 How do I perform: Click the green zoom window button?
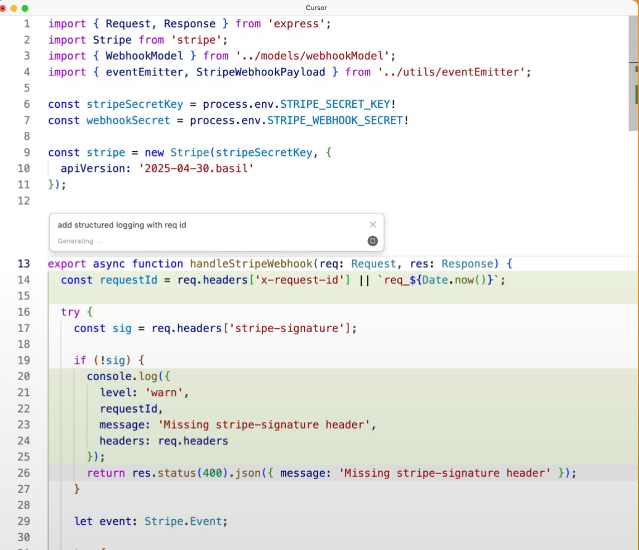coord(25,8)
